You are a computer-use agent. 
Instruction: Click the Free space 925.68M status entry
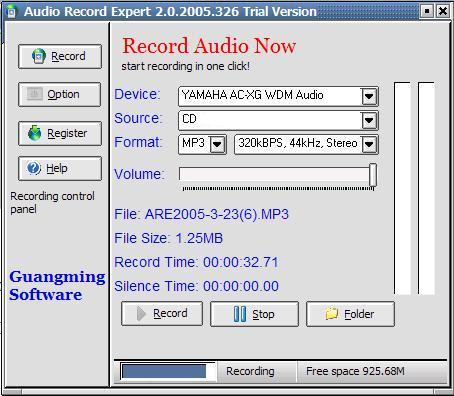355,371
